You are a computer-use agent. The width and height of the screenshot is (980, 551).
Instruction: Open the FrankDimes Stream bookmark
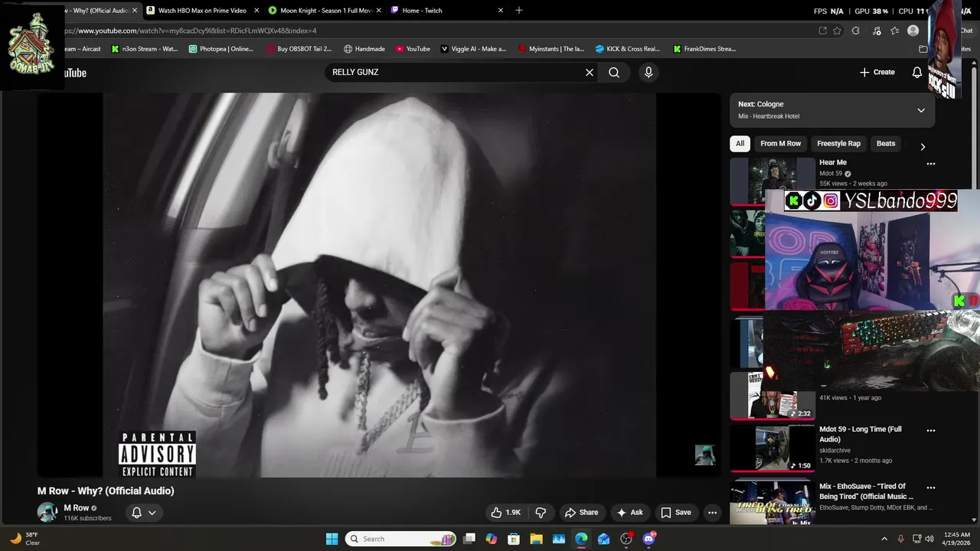point(704,49)
